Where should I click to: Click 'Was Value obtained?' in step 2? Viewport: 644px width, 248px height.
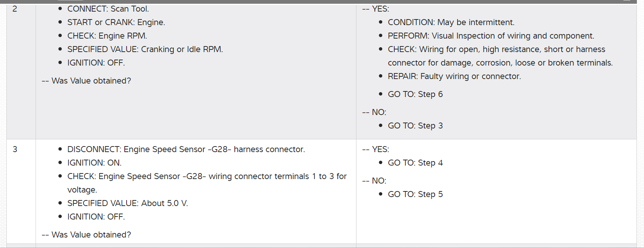[x=91, y=81]
